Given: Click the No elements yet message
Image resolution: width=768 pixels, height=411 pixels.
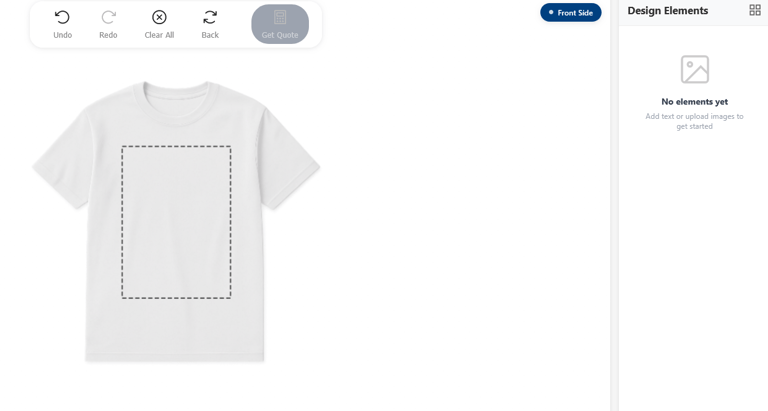Looking at the screenshot, I should point(695,102).
